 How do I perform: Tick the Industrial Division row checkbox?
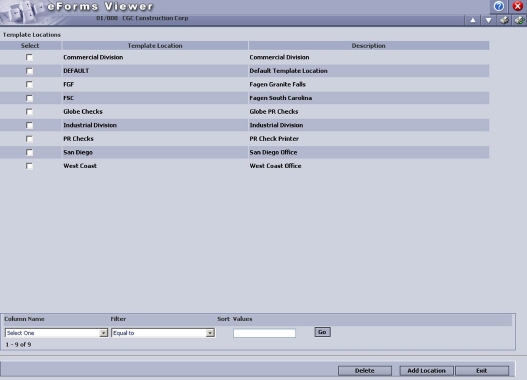pyautogui.click(x=30, y=125)
